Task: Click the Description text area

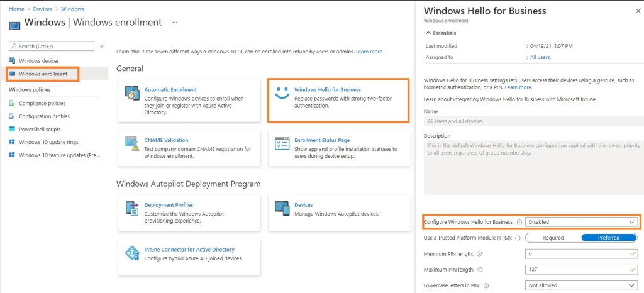Action: 534,167
